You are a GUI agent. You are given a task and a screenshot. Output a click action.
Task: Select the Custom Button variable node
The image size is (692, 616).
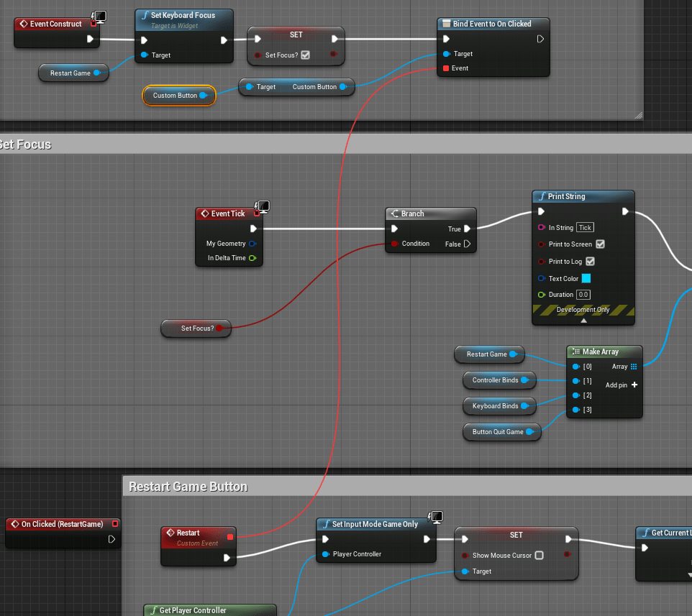(x=175, y=96)
